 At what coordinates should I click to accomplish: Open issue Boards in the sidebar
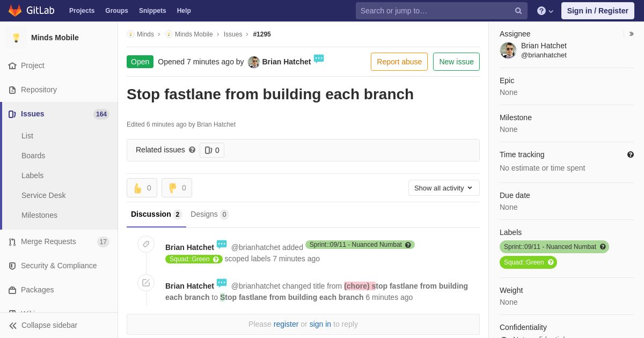tap(33, 156)
